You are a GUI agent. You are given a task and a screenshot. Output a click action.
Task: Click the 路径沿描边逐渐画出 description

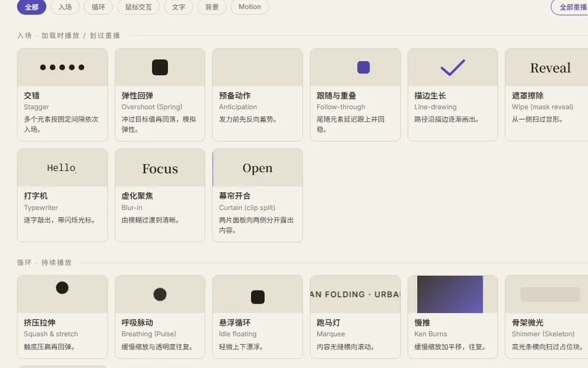coord(447,120)
